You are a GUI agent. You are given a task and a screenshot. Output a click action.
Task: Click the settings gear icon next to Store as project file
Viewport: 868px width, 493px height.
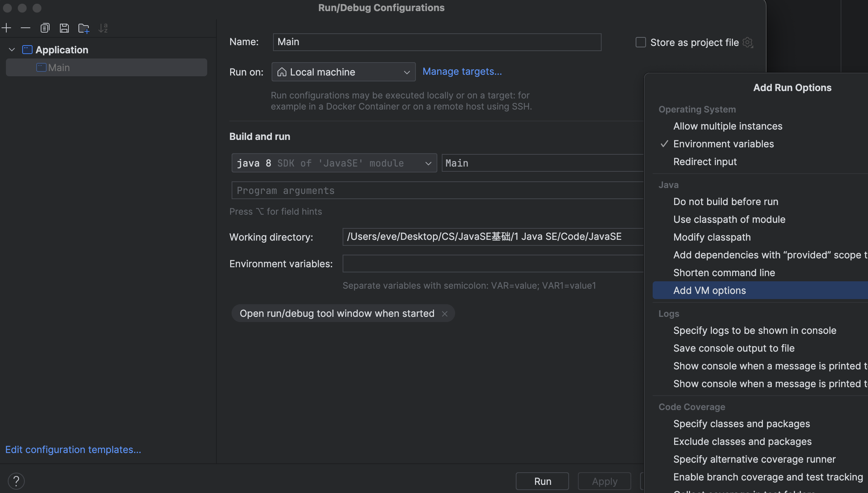pyautogui.click(x=748, y=42)
